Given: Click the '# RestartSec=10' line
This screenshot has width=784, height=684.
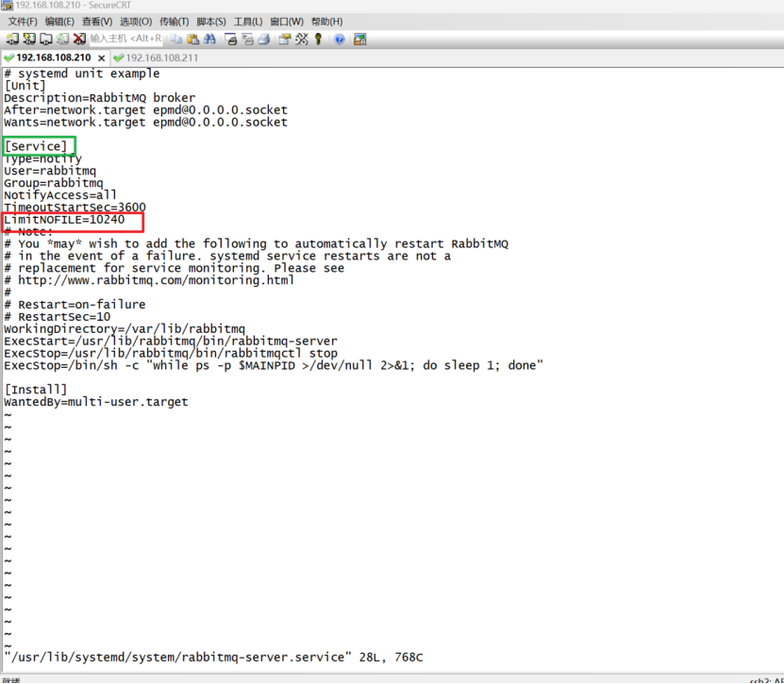Looking at the screenshot, I should [57, 316].
